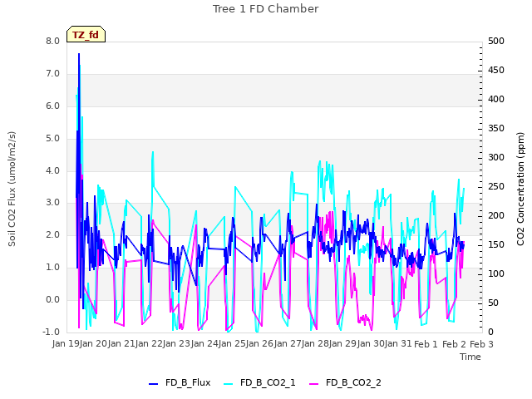Click the Jan 27 tick label
This screenshot has width=532, height=399.
click(288, 344)
